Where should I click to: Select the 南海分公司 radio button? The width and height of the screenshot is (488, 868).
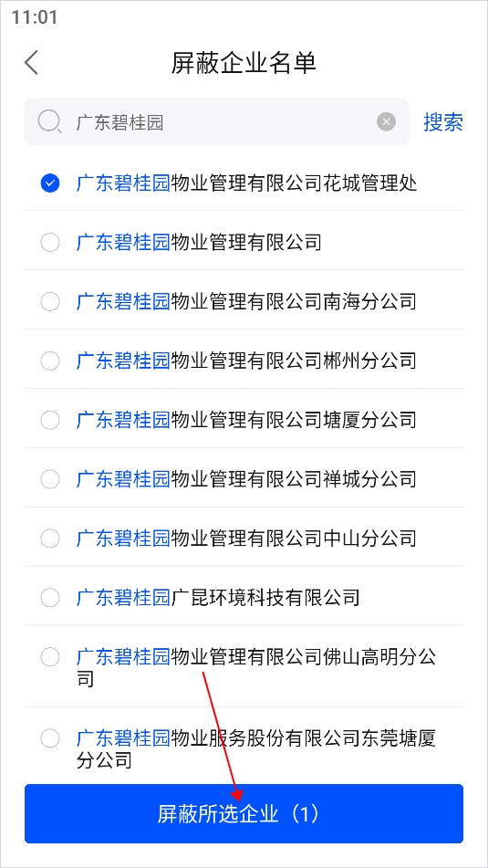tap(50, 302)
